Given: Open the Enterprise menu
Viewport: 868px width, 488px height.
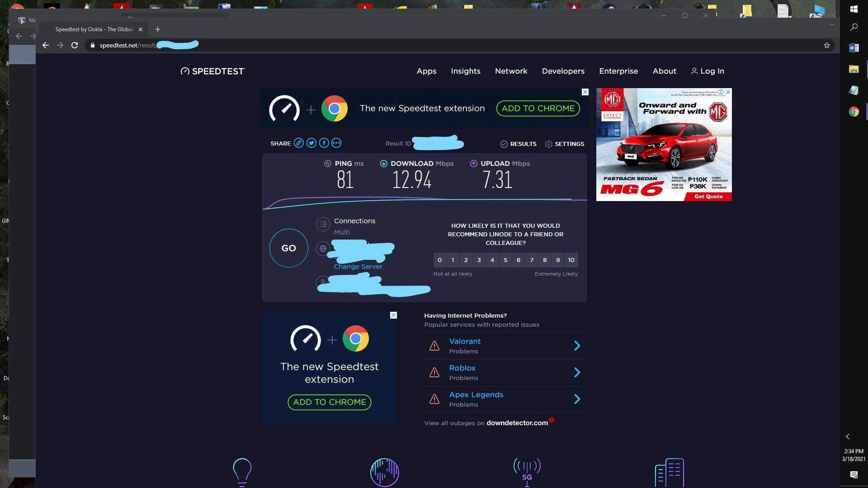Looking at the screenshot, I should point(618,71).
